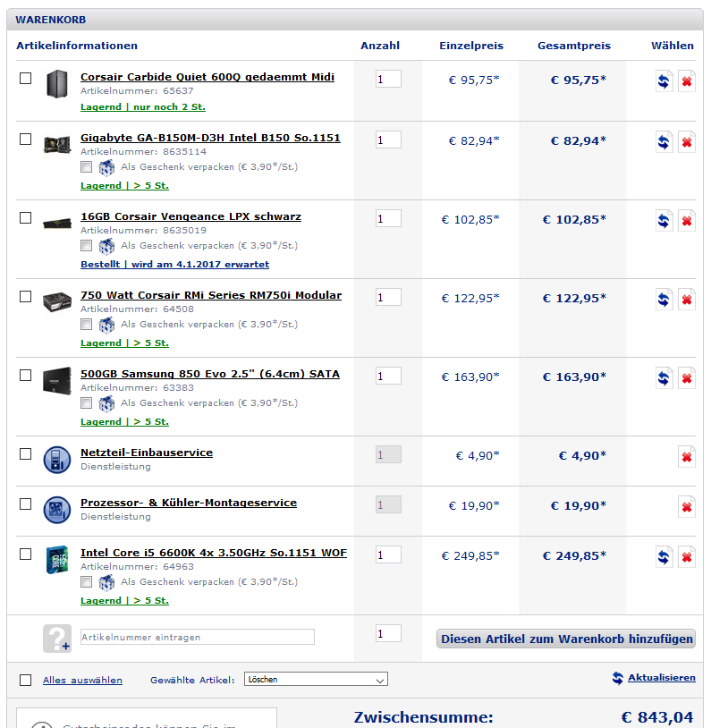
Task: Select the Intel Core i5 6600K row checkbox
Action: click(x=26, y=554)
